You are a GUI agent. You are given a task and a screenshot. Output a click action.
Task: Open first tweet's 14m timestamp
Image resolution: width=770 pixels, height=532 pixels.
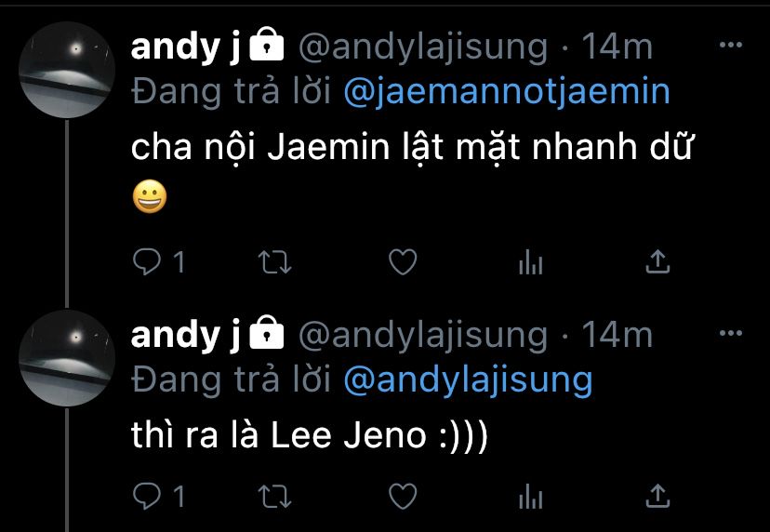point(617,47)
